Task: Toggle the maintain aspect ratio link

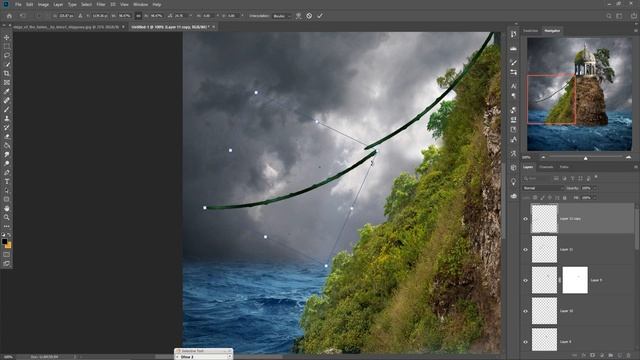Action: 138,16
